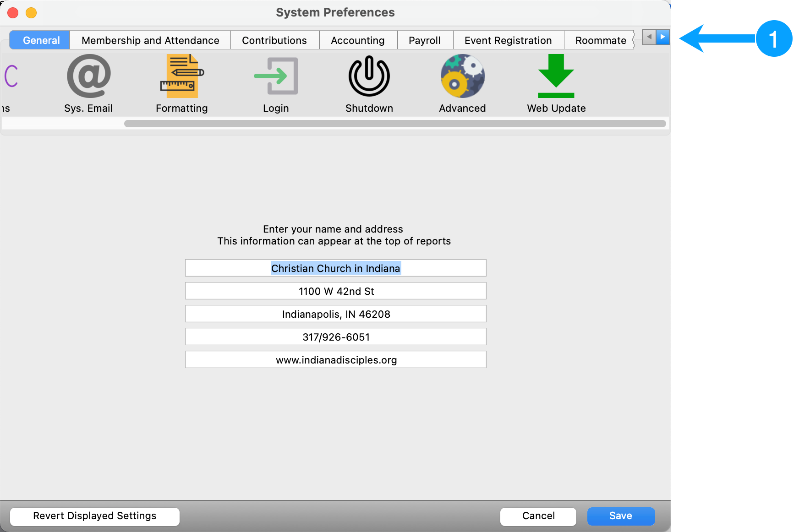799x532 pixels.
Task: Switch to the Contributions tab
Action: pos(274,40)
